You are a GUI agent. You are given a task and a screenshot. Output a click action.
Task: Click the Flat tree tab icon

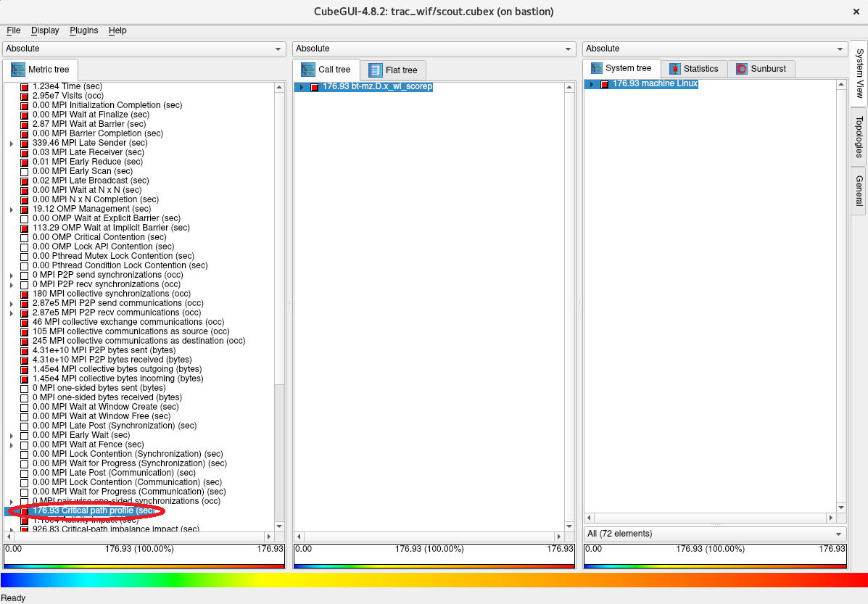[375, 70]
